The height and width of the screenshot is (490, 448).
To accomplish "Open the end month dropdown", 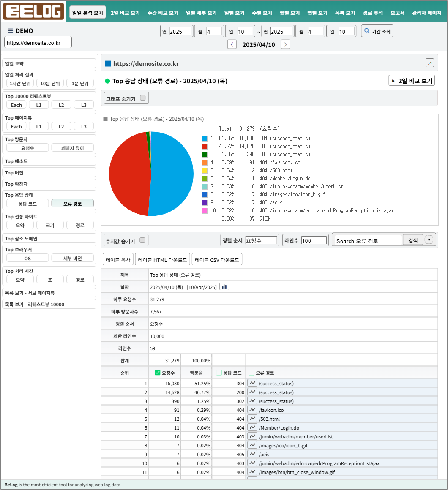I will tap(315, 31).
